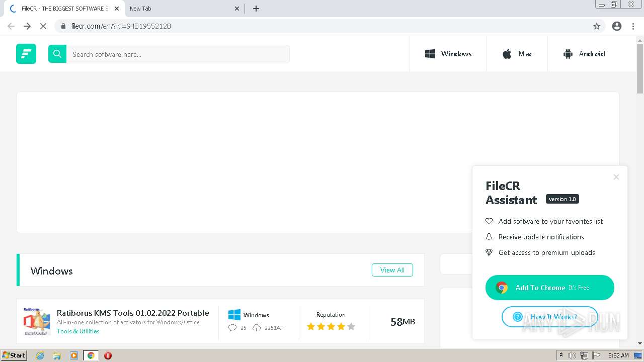Click the version 1.0 badge
Screen dimensions: 644x362
click(x=562, y=199)
